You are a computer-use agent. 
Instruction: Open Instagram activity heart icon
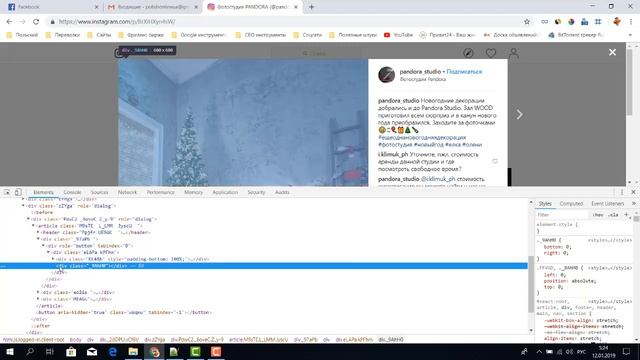pyautogui.click(x=491, y=53)
